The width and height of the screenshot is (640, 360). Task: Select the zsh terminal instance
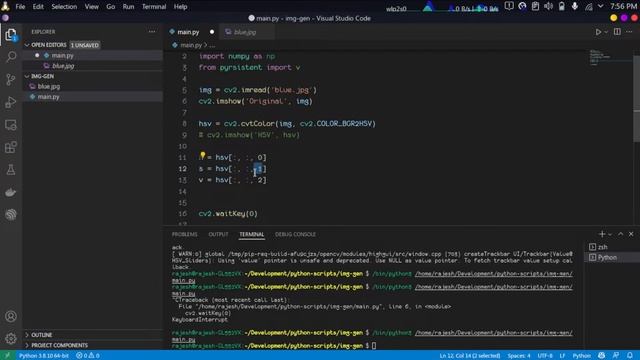coord(611,247)
